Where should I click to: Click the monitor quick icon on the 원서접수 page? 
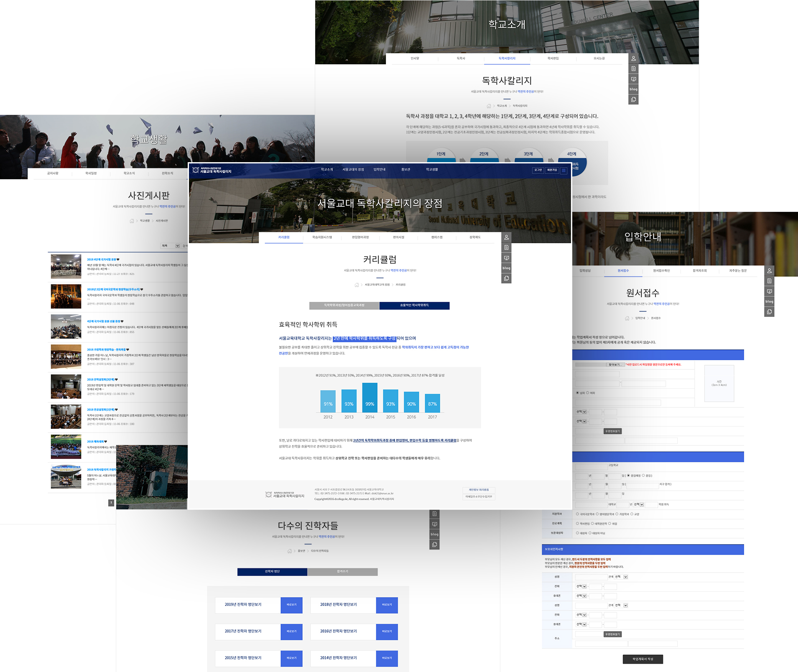[x=769, y=291]
